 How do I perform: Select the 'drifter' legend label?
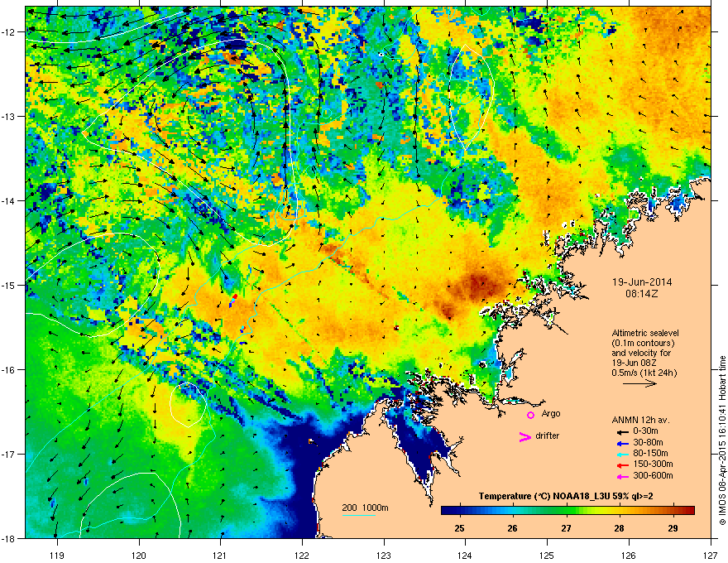(x=548, y=435)
